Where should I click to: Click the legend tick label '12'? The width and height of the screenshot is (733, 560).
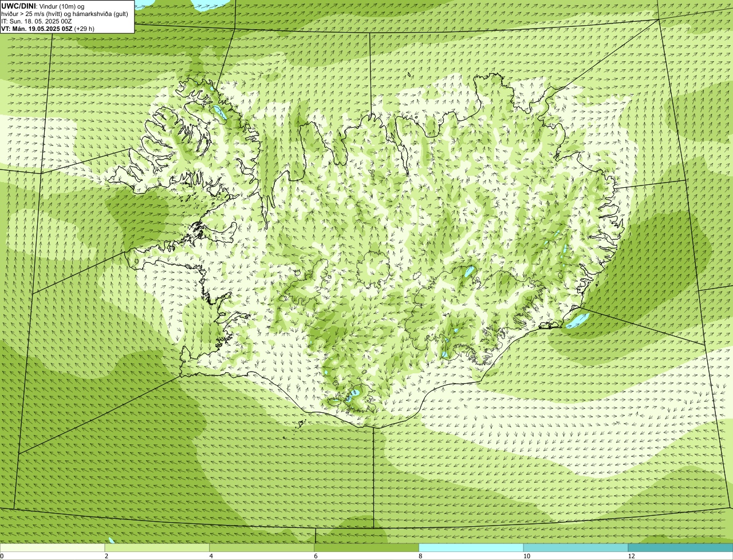631,556
